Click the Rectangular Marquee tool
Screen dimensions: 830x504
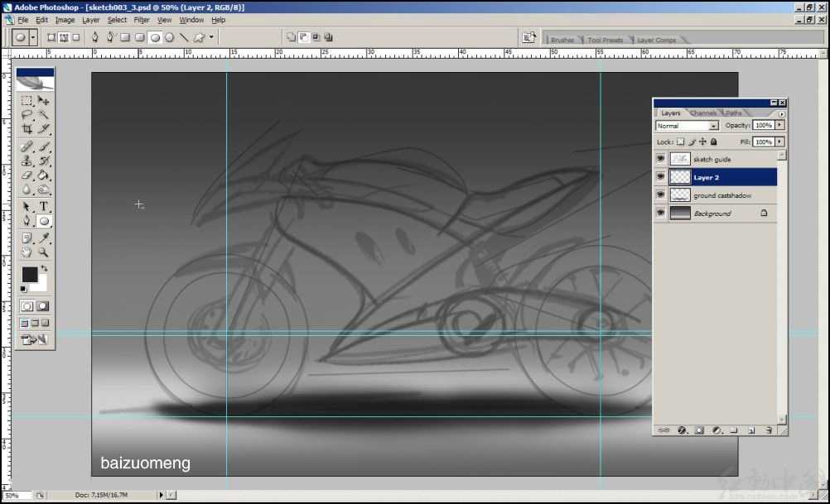pos(27,100)
